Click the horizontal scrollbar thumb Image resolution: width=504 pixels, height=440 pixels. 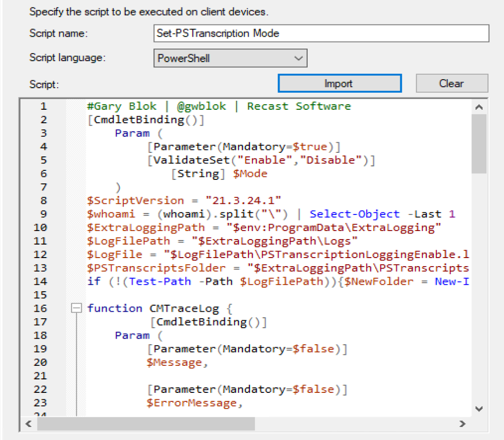[145, 424]
